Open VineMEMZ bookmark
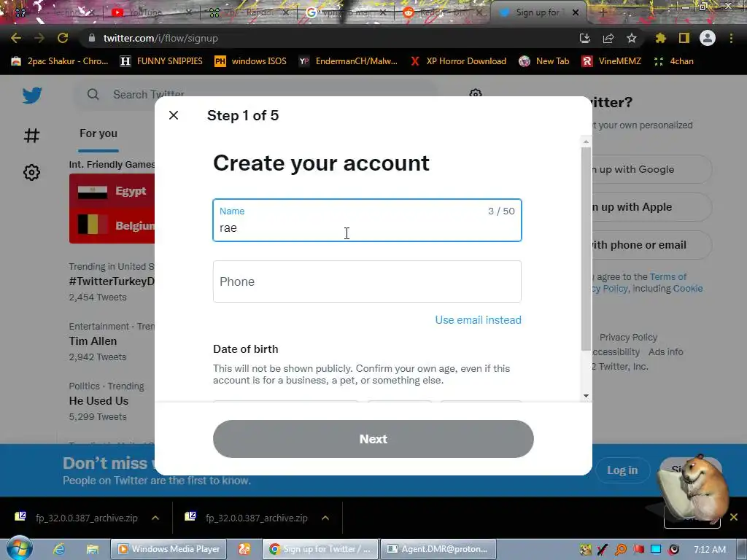 tap(611, 61)
